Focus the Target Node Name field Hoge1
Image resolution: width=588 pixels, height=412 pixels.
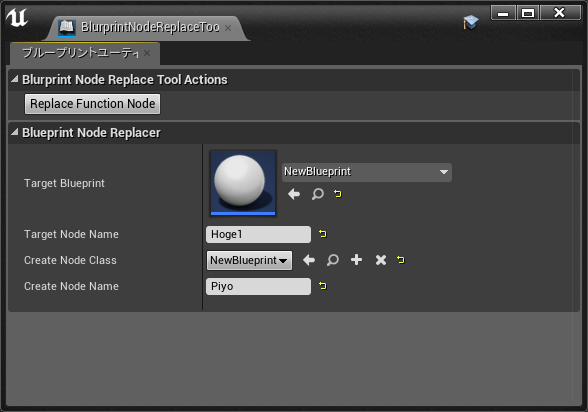pyautogui.click(x=258, y=234)
